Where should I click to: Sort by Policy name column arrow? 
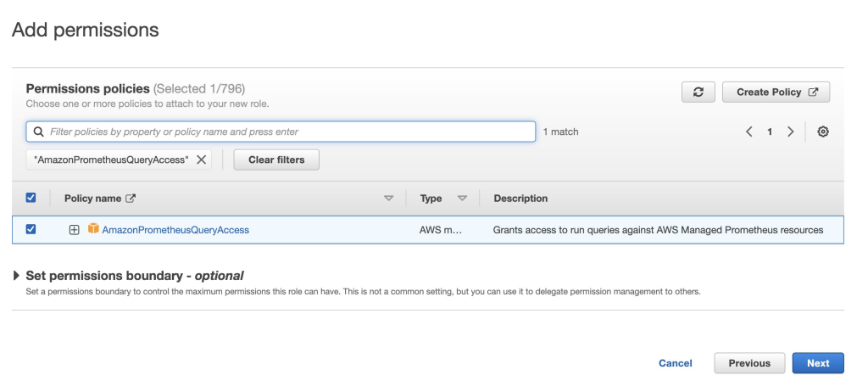[388, 199]
